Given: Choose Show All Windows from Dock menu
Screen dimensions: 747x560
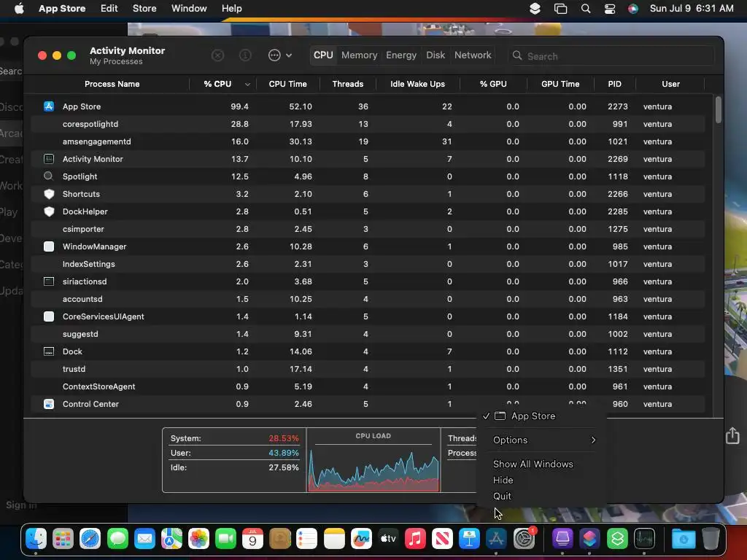Looking at the screenshot, I should pos(533,464).
